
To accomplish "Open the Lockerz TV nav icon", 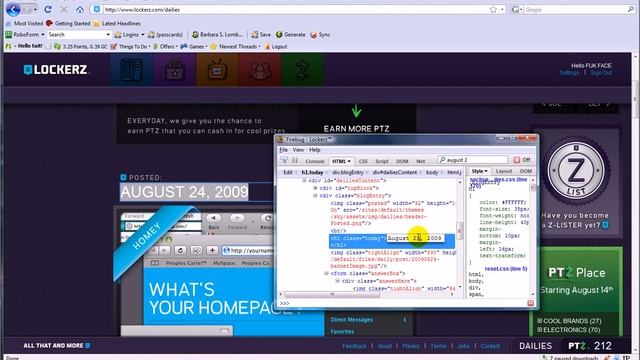I will pos(218,70).
